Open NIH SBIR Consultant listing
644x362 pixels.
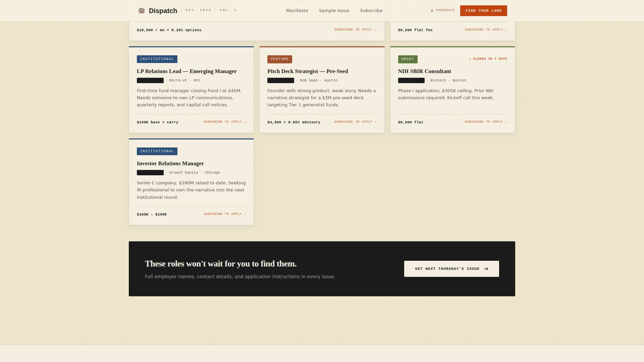coord(425,71)
